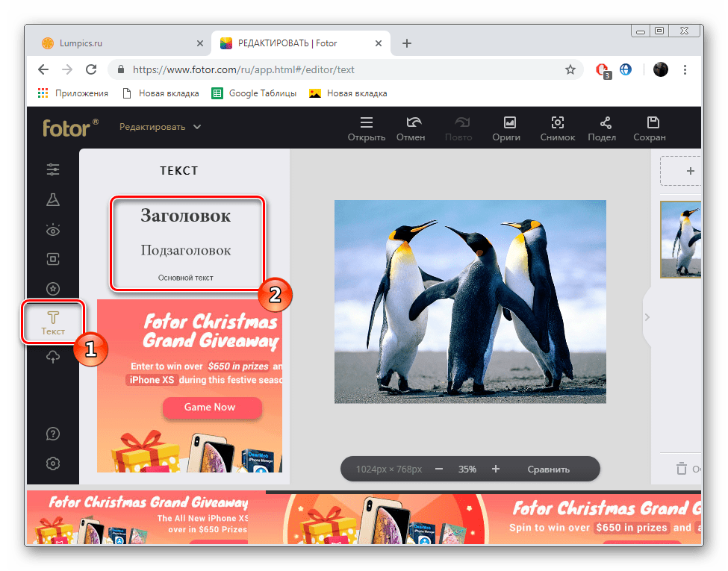This screenshot has width=728, height=571.
Task: Click the zoom out minus button
Action: (439, 469)
